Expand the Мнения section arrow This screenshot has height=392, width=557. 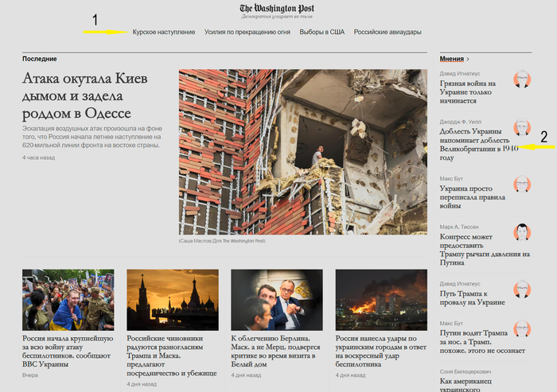click(468, 59)
